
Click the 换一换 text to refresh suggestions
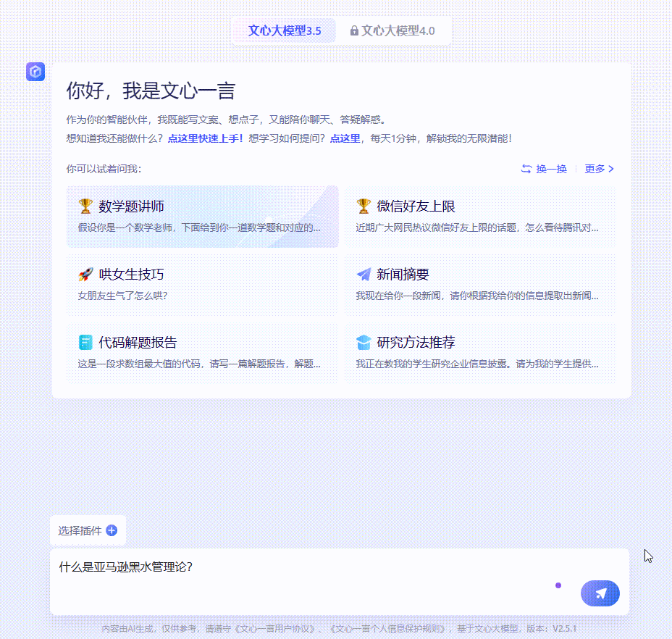tap(551, 169)
